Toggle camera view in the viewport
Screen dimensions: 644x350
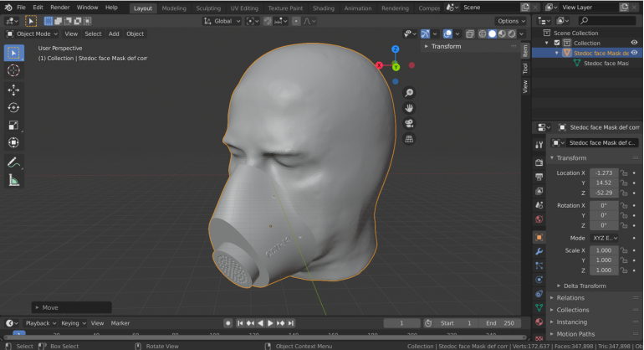(409, 123)
